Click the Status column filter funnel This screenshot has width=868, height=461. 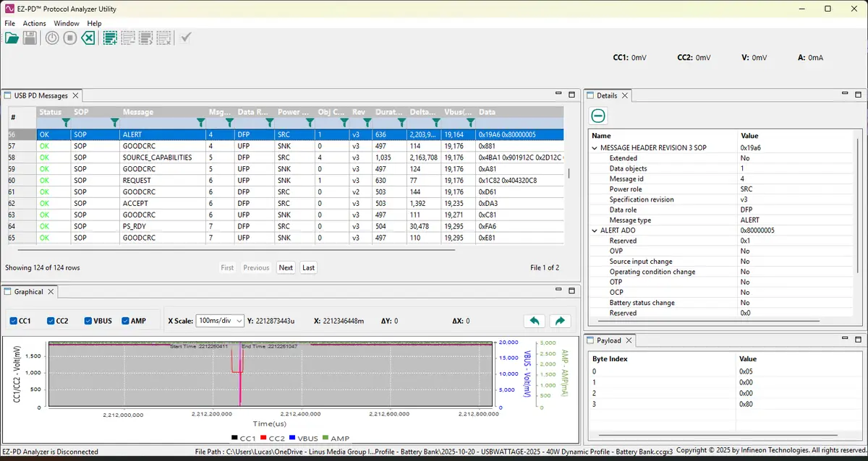[x=66, y=123]
